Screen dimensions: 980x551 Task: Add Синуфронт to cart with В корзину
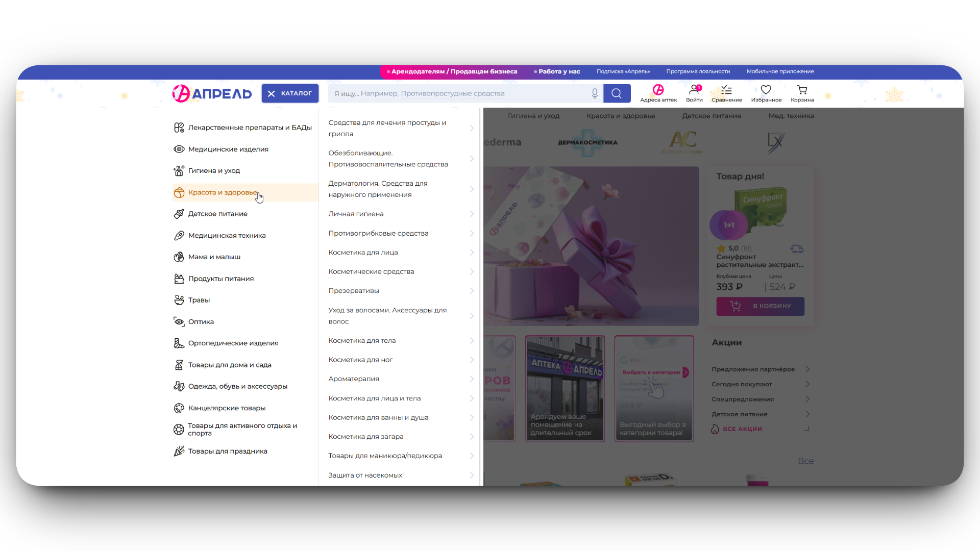pos(760,306)
